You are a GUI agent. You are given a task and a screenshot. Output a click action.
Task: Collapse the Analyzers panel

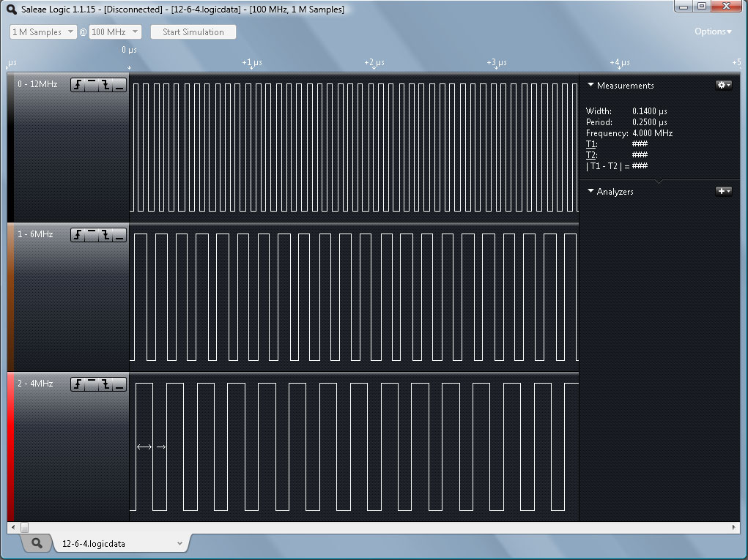click(590, 191)
